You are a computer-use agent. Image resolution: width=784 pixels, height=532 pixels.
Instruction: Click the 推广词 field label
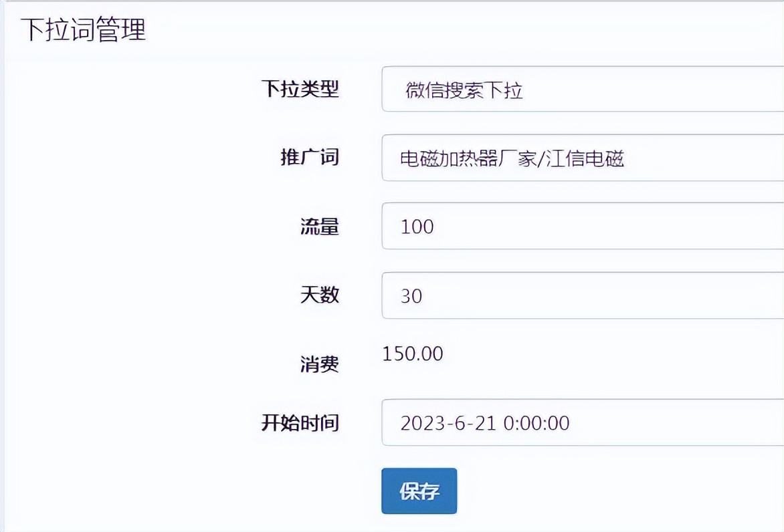310,158
